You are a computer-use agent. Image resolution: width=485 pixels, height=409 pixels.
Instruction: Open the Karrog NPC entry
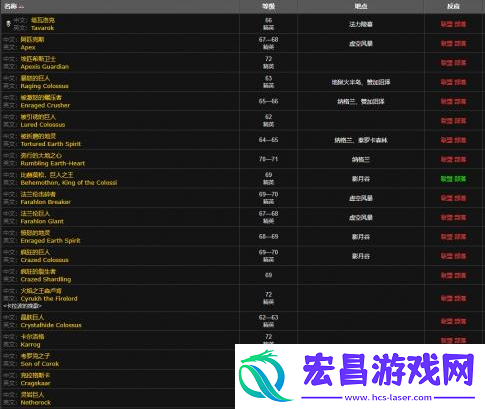coord(30,344)
